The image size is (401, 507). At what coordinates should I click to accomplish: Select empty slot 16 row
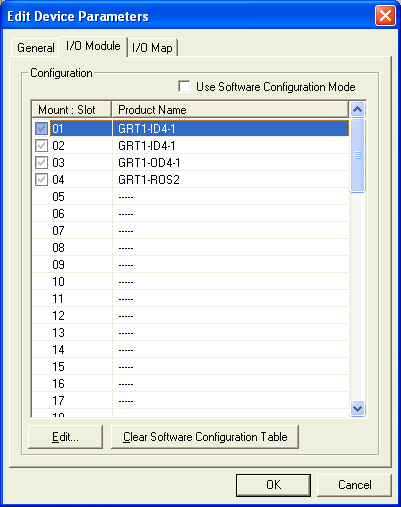pos(191,384)
